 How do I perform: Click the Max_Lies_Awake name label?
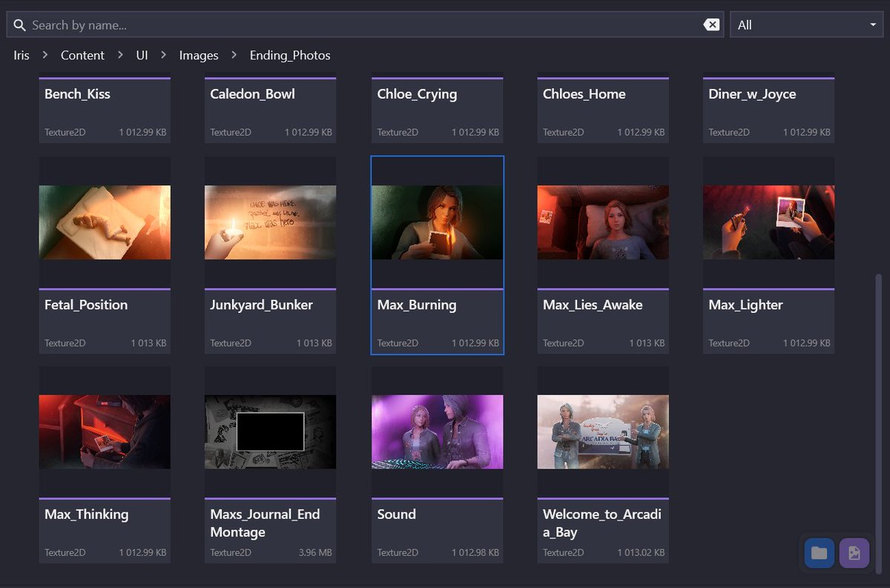[593, 305]
